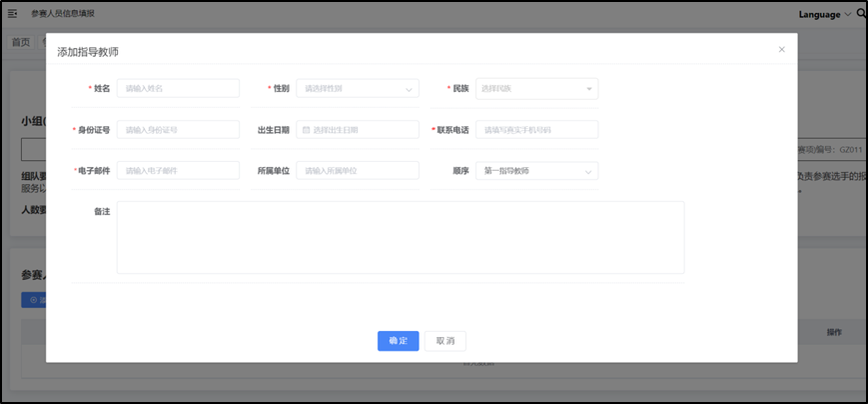Confirm with the 确定 button

pos(398,341)
